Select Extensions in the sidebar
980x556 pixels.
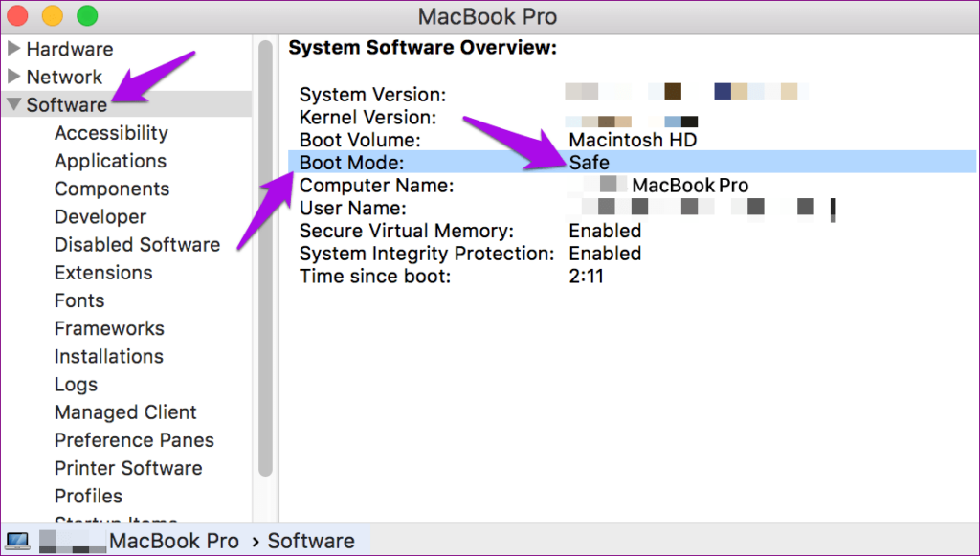point(103,273)
